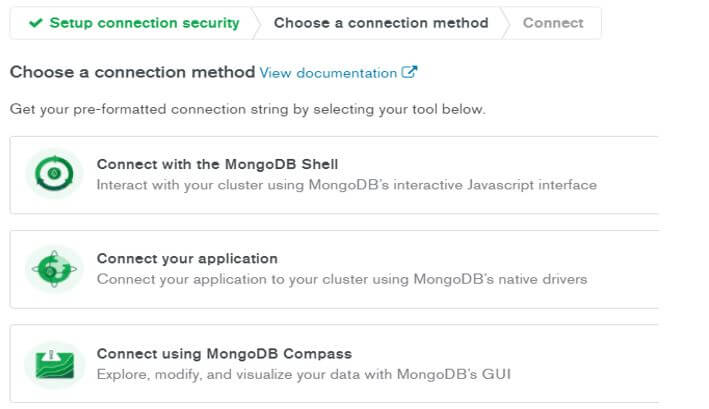The height and width of the screenshot is (409, 709).
Task: Click the green checkmark on Setup connection security
Action: click(x=36, y=22)
